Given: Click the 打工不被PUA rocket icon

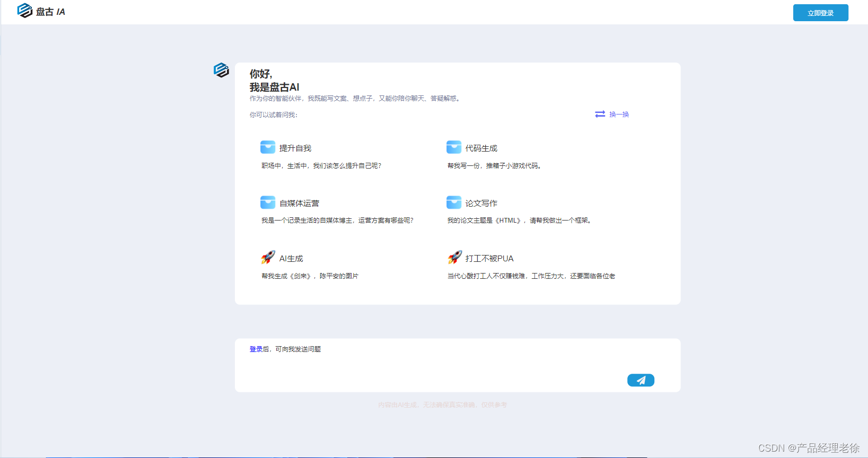Looking at the screenshot, I should 454,258.
